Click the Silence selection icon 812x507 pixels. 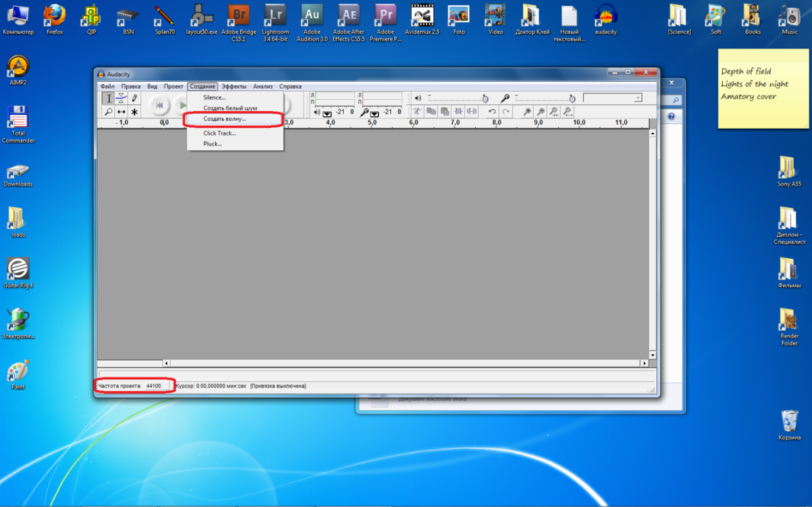pyautogui.click(x=472, y=111)
